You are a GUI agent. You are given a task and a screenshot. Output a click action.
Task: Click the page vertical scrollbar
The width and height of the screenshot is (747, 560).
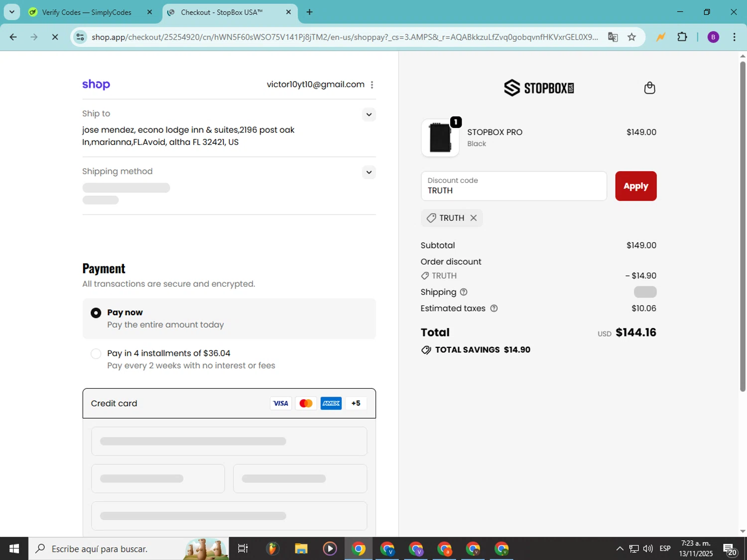743,225
